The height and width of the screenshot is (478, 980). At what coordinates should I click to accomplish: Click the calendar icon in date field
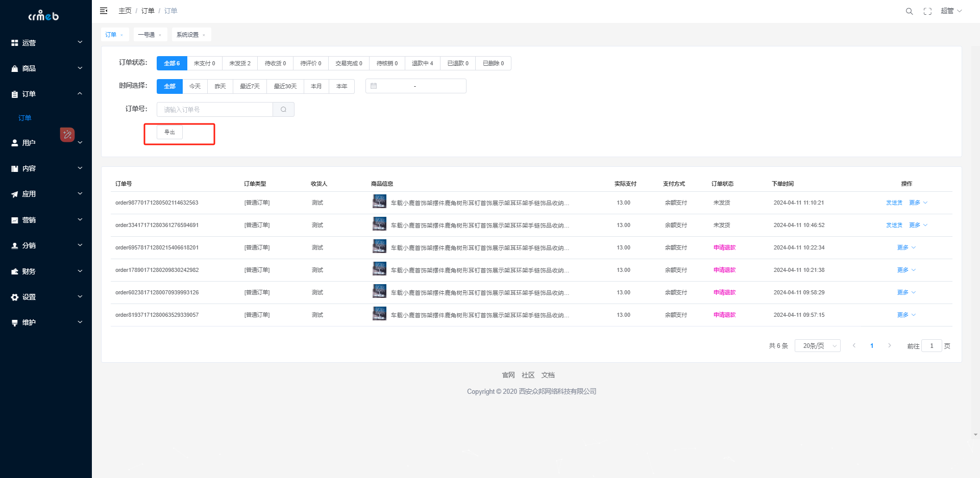pyautogui.click(x=374, y=86)
